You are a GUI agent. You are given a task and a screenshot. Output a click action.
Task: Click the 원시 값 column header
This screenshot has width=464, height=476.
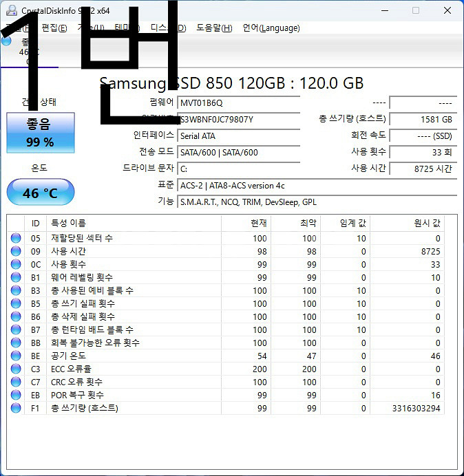[407, 223]
